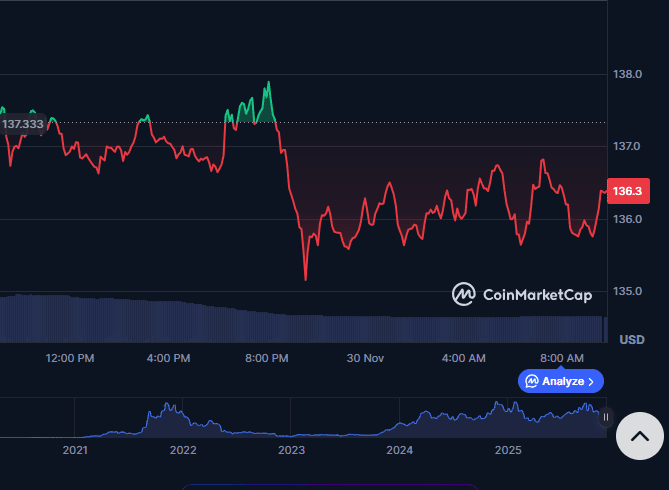Click the 12:00 PM time axis label

pyautogui.click(x=70, y=358)
